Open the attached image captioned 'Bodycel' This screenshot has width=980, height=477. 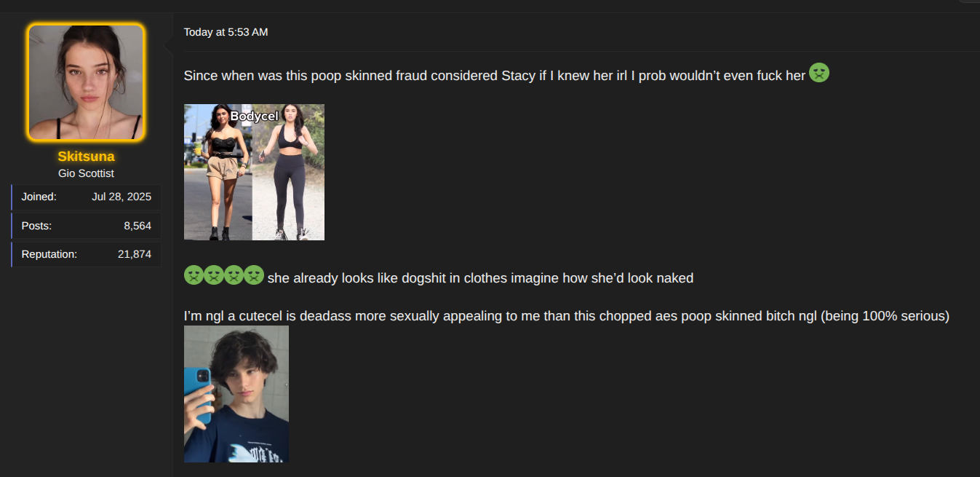point(254,172)
